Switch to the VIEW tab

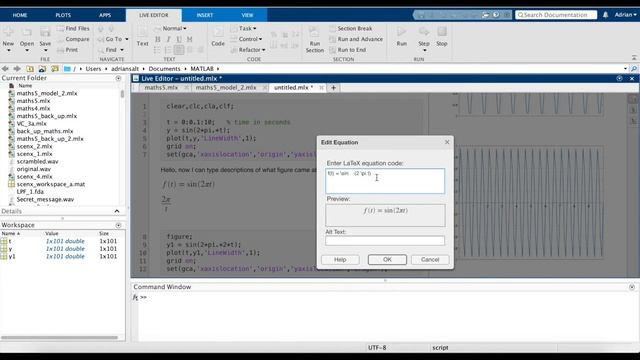click(x=247, y=15)
